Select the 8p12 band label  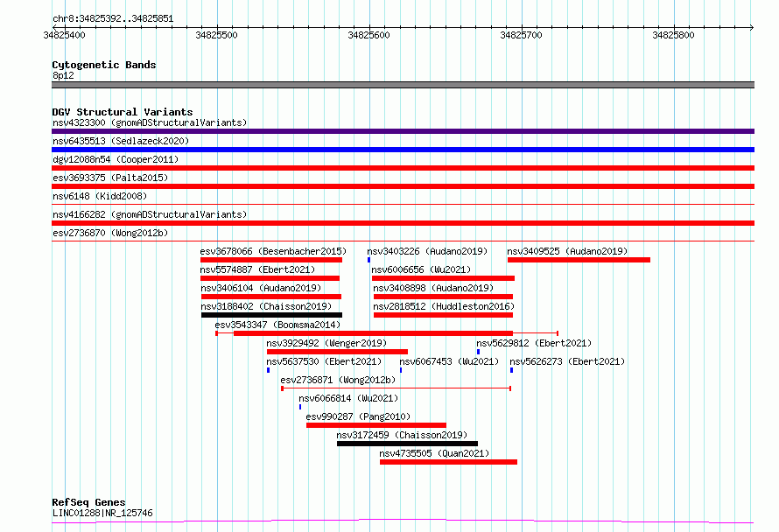click(x=63, y=75)
